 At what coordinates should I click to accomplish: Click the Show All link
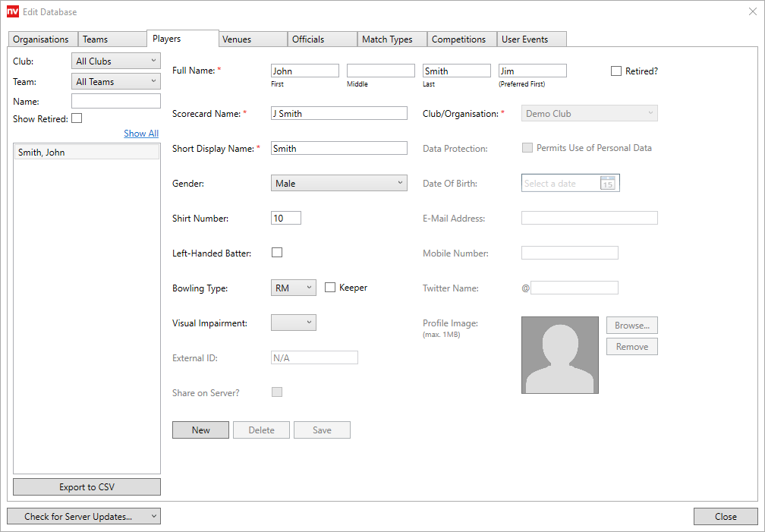point(141,134)
